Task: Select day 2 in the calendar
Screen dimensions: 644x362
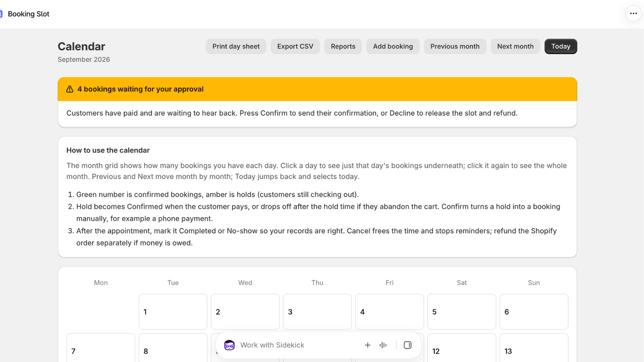Action: [x=245, y=312]
